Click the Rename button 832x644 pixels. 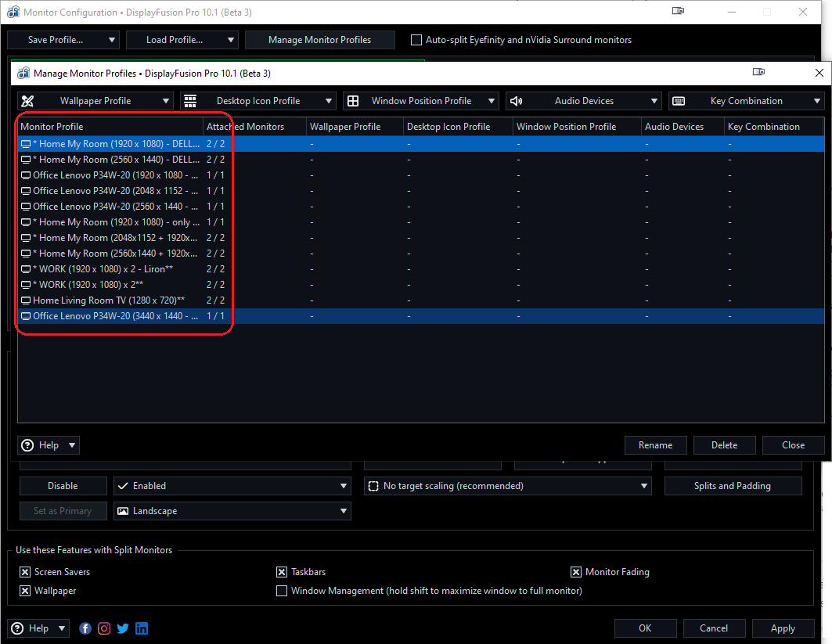655,445
